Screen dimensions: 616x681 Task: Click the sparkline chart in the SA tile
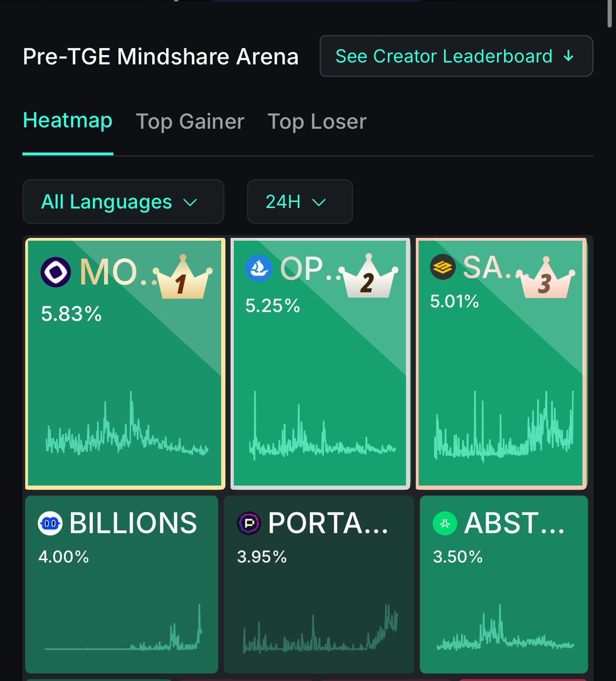point(504,426)
